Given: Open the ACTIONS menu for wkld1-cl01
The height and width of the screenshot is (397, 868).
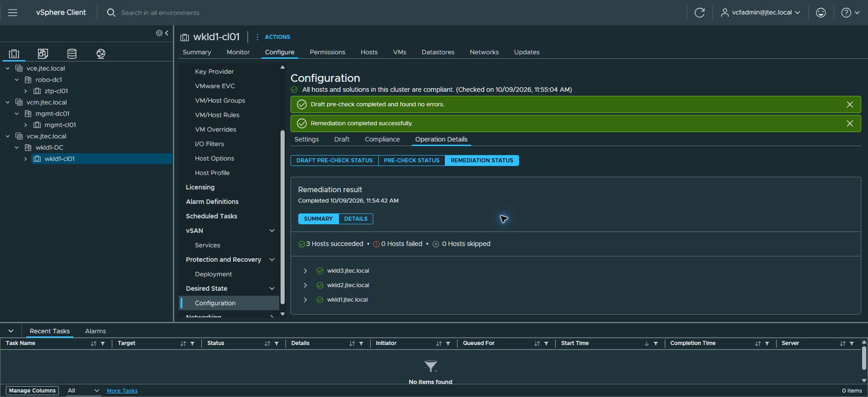Looking at the screenshot, I should coord(273,37).
